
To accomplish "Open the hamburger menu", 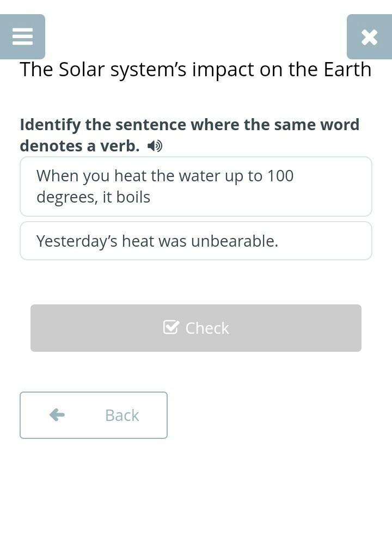I will 22,36.
